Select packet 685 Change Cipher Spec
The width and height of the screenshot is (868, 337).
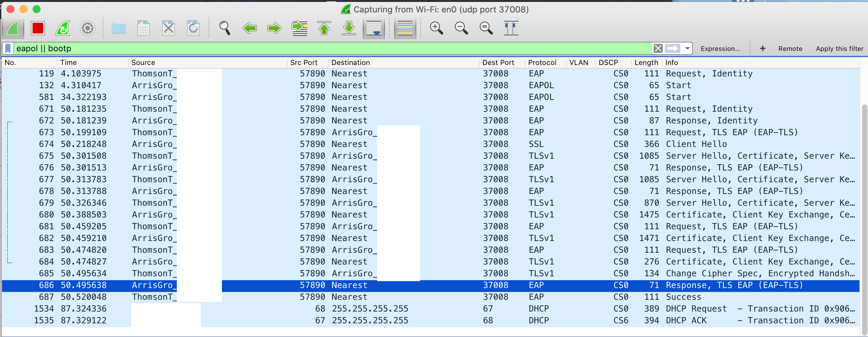tap(431, 273)
